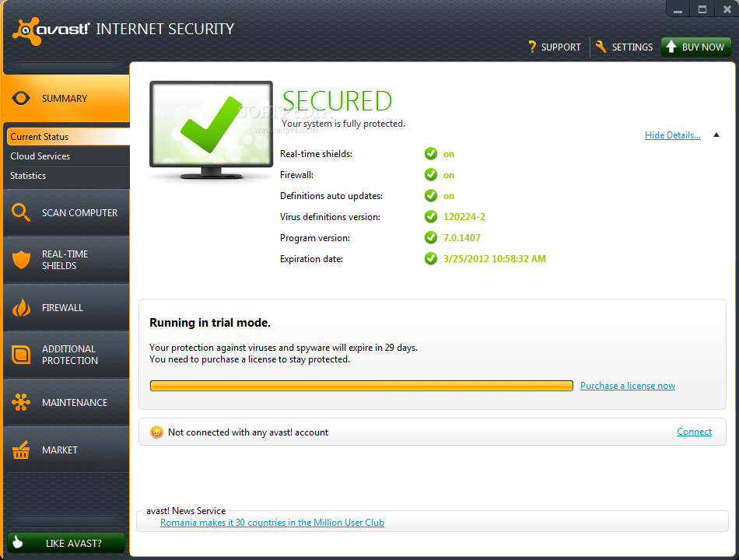Viewport: 739px width, 560px height.
Task: Click the Market shopping basket icon
Action: (x=21, y=450)
